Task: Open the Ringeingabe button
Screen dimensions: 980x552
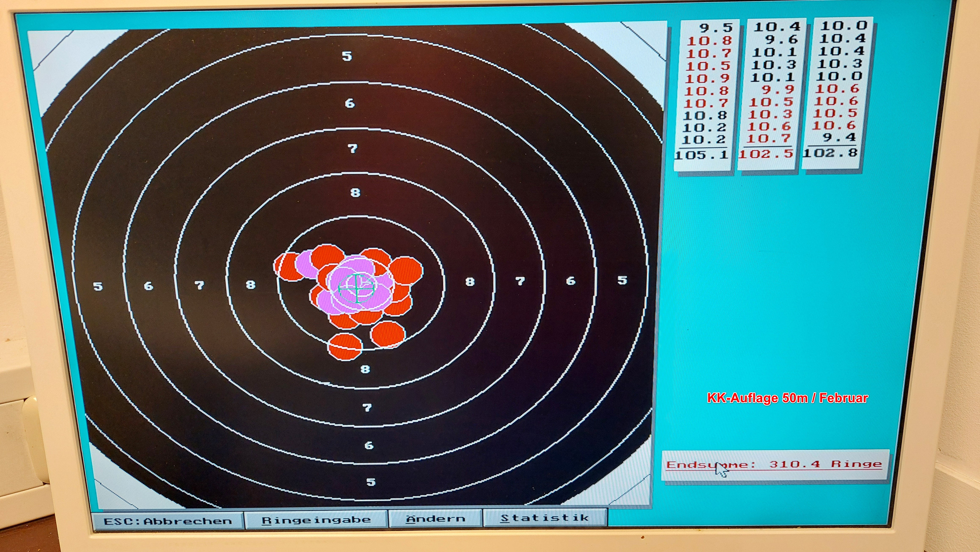Action: 316,520
